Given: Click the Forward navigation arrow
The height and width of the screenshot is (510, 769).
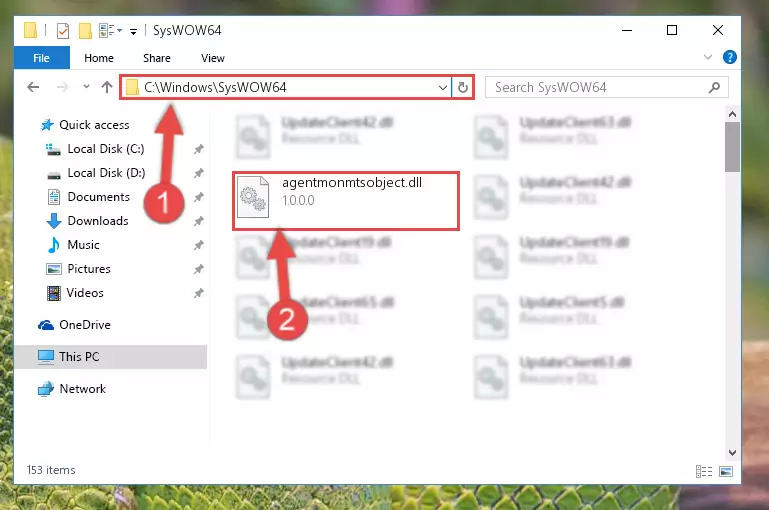Looking at the screenshot, I should [62, 87].
